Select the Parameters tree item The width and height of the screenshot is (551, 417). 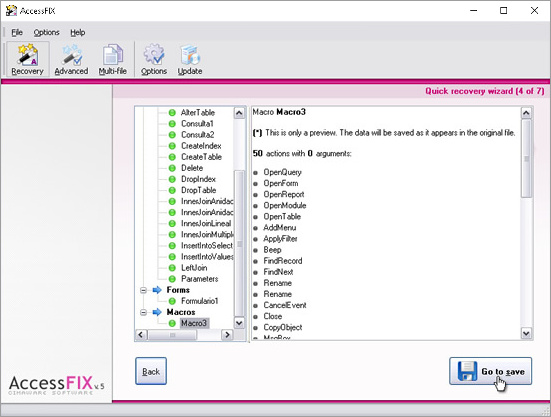(x=200, y=279)
